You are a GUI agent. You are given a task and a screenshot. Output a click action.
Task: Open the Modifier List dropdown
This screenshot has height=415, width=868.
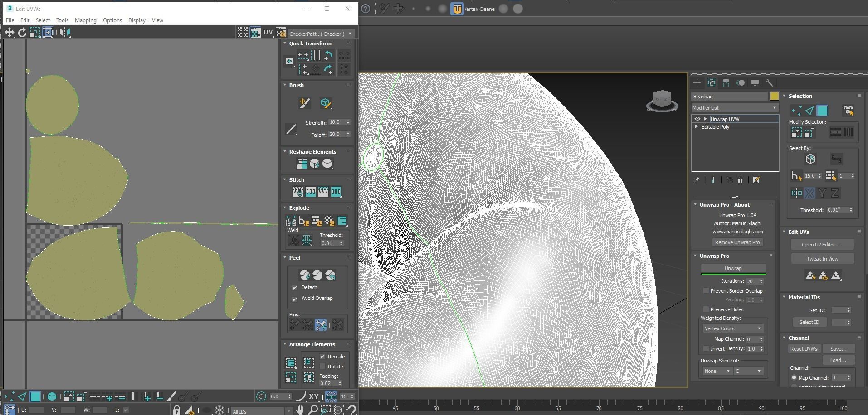click(x=735, y=108)
